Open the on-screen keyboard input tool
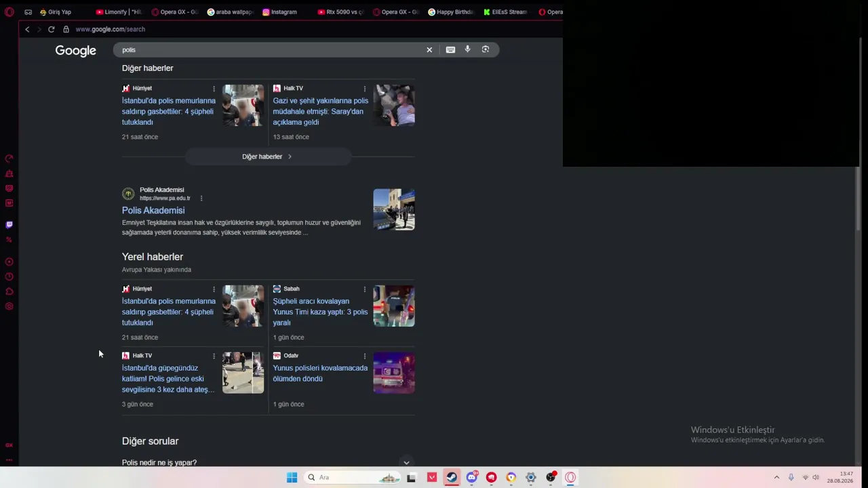The height and width of the screenshot is (488, 868). coord(450,49)
